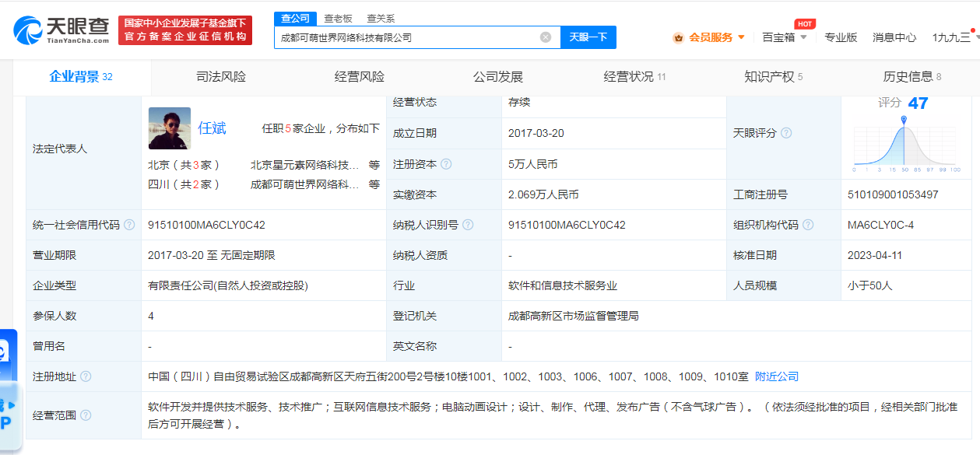
Task: Click the help icon beside 组织机构代码
Action: pyautogui.click(x=808, y=225)
